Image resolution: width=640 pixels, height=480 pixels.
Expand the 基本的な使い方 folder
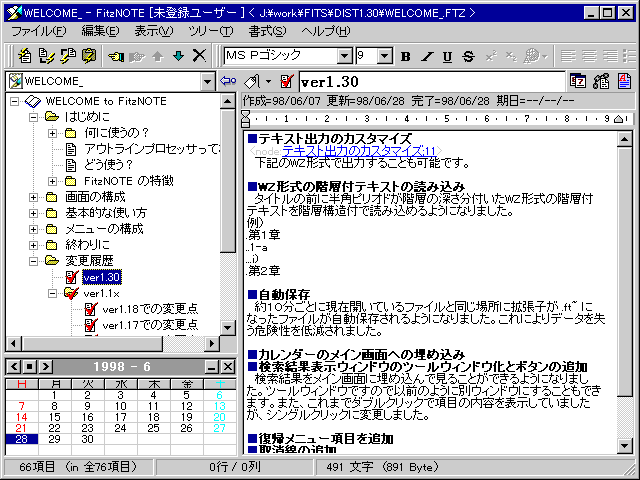(33, 213)
